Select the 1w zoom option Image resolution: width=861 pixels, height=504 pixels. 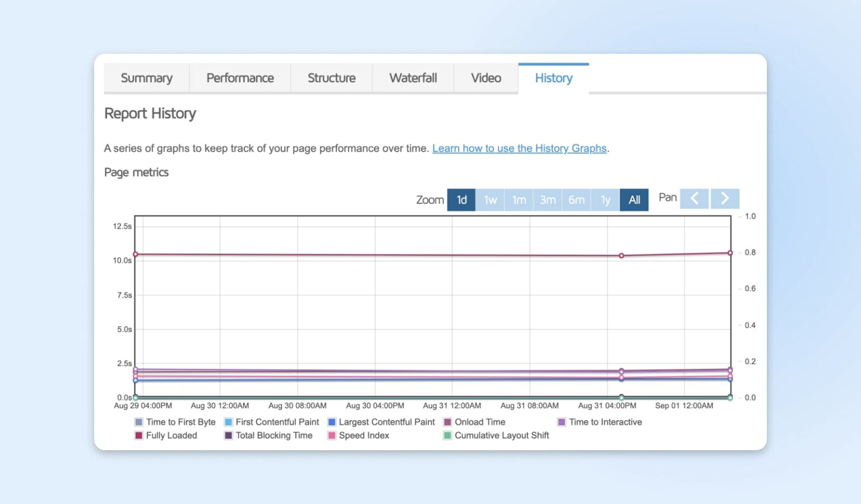click(490, 200)
